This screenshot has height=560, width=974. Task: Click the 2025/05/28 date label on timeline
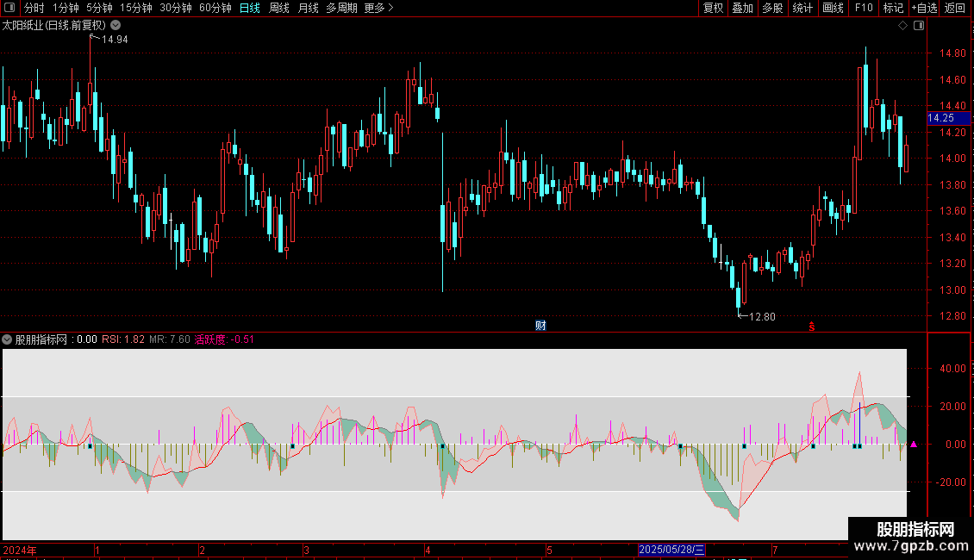coord(671,550)
